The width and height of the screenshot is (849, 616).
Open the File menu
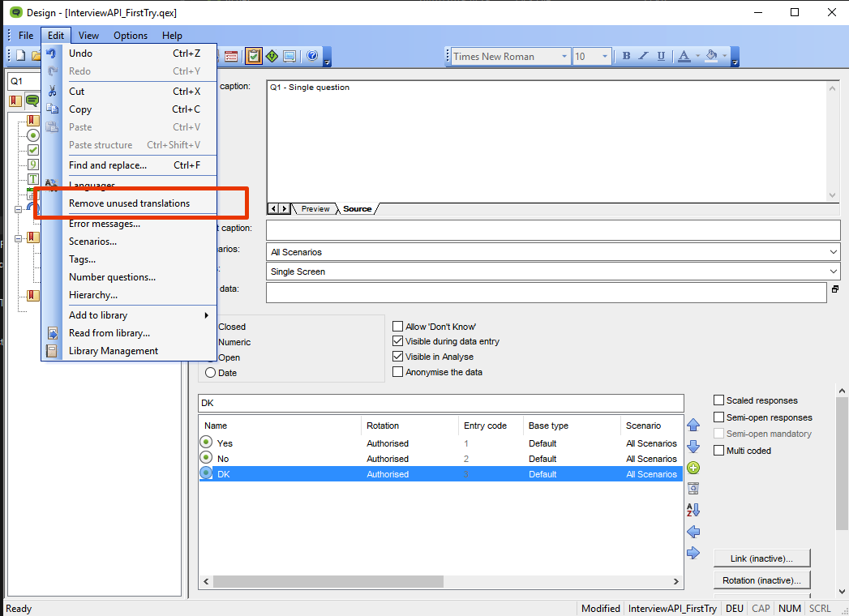[x=25, y=35]
